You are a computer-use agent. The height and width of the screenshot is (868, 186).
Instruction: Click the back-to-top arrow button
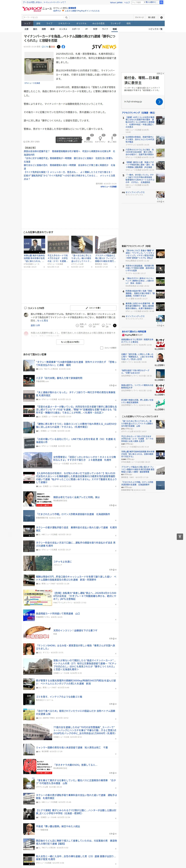180,537
